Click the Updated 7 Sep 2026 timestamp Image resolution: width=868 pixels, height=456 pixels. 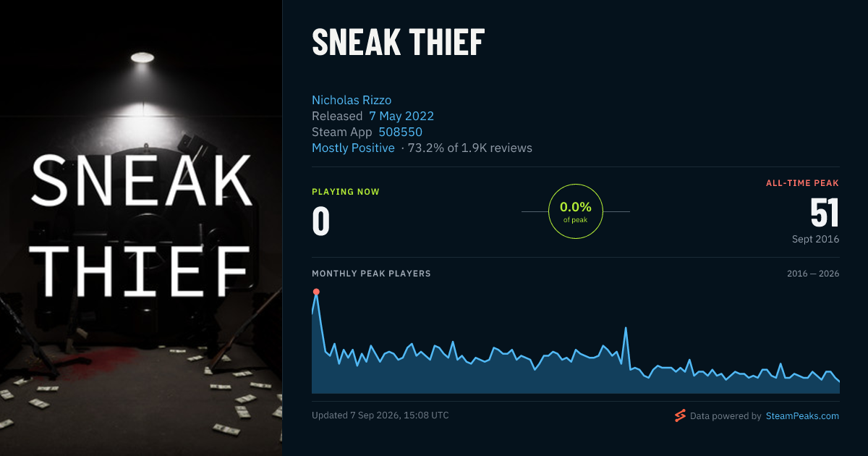tap(380, 415)
